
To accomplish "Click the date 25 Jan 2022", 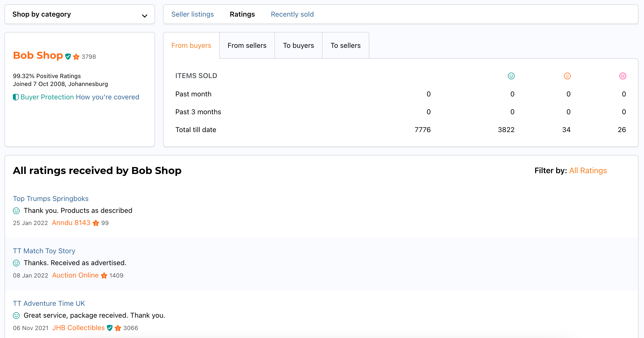I will [30, 223].
